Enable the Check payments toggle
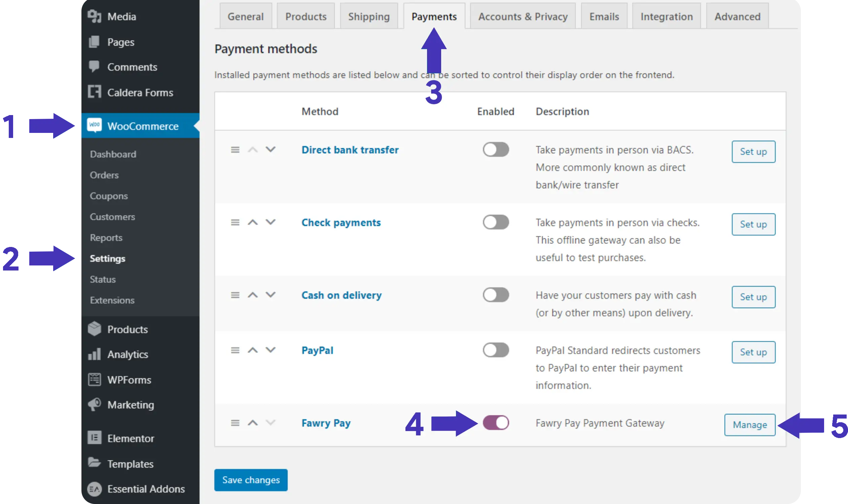 click(x=496, y=222)
